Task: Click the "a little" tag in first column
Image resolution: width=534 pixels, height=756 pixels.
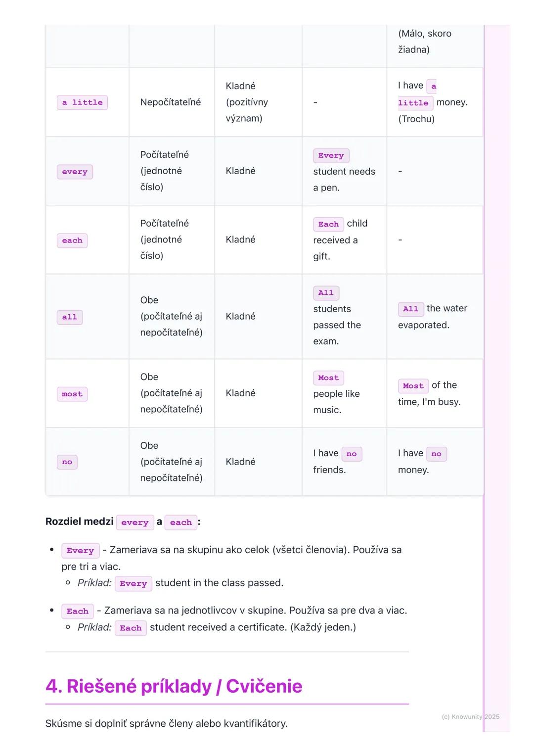Action: click(x=82, y=102)
